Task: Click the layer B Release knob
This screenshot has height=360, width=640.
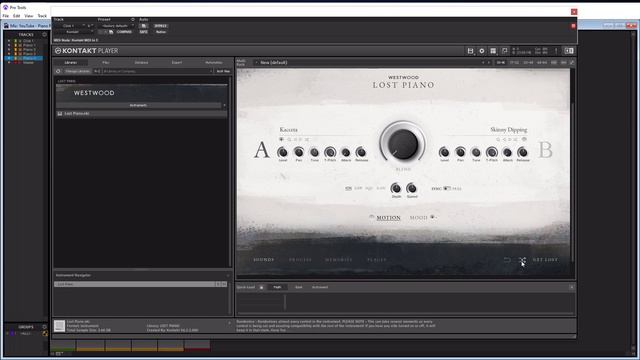Action: (x=522, y=152)
